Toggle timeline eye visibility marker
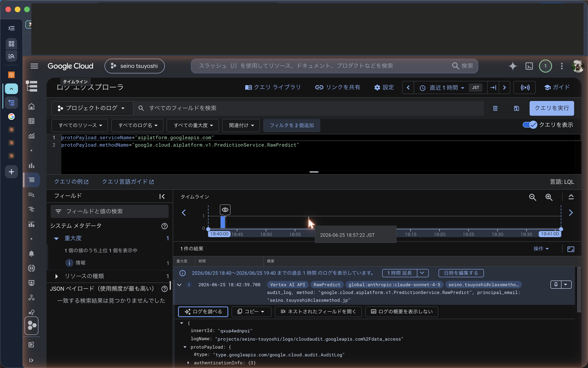 click(225, 210)
